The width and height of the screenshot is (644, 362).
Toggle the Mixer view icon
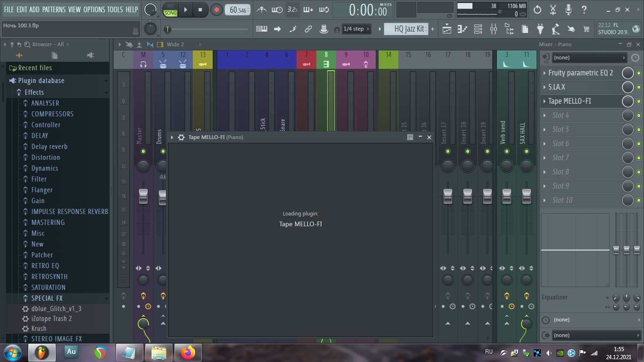tap(494, 29)
